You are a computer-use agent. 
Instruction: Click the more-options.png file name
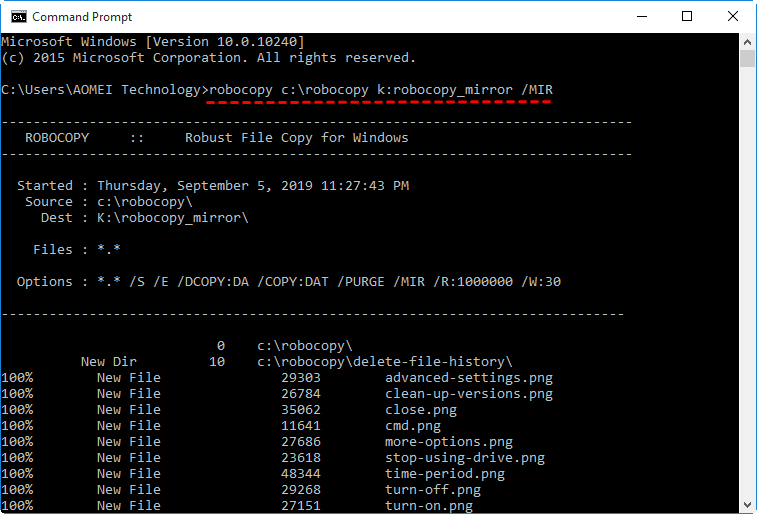[x=448, y=442]
